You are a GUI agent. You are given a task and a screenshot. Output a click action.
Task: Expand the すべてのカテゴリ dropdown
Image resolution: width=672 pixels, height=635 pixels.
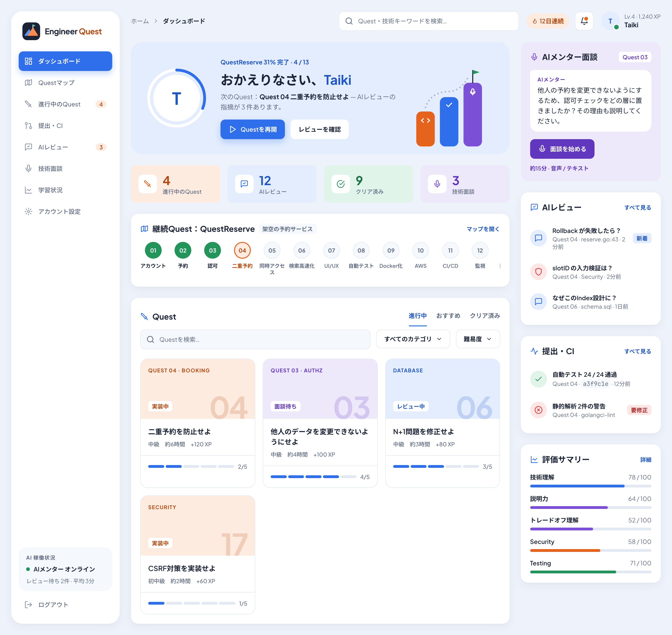point(413,339)
